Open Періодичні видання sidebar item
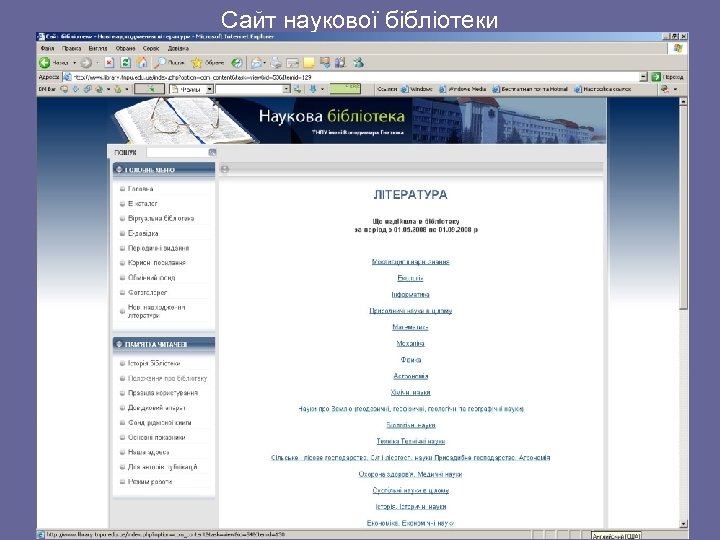 (x=158, y=248)
